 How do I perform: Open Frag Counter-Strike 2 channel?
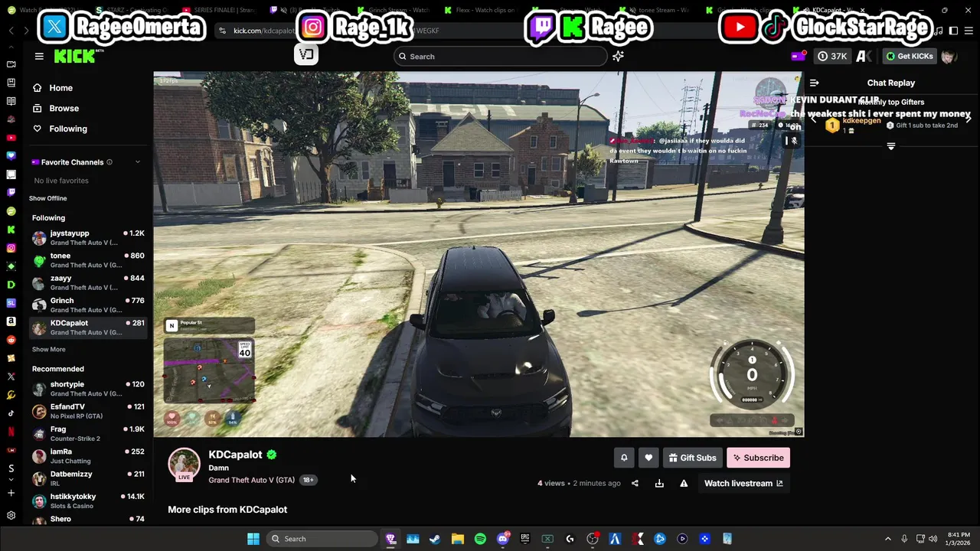88,434
